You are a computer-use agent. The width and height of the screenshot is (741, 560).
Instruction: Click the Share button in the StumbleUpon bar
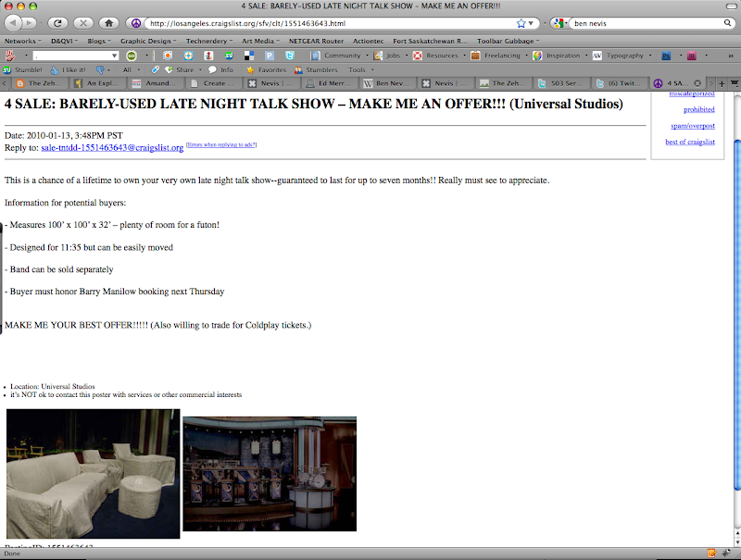(180, 69)
